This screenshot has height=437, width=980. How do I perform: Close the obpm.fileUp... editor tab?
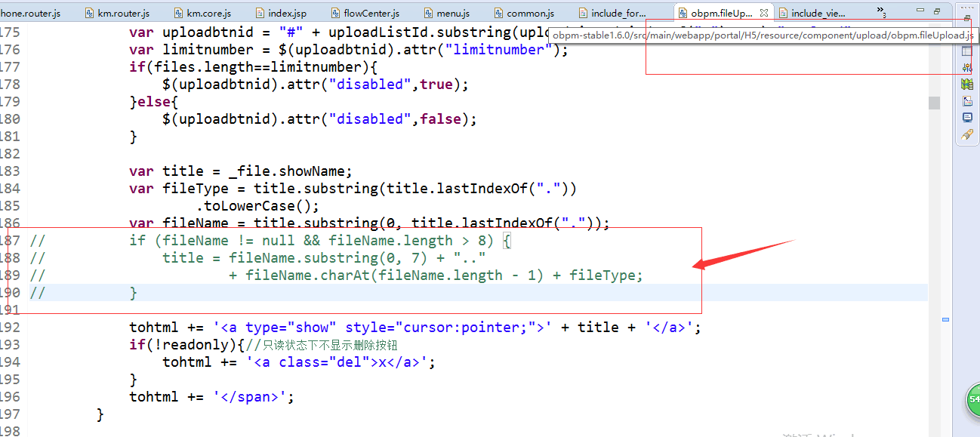coord(764,13)
